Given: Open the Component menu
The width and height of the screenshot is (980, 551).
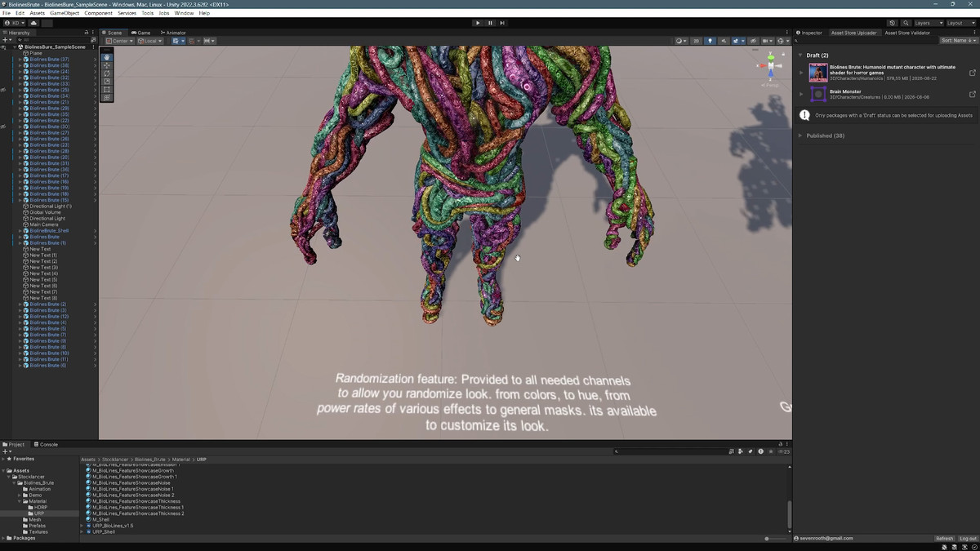Looking at the screenshot, I should click(x=99, y=13).
